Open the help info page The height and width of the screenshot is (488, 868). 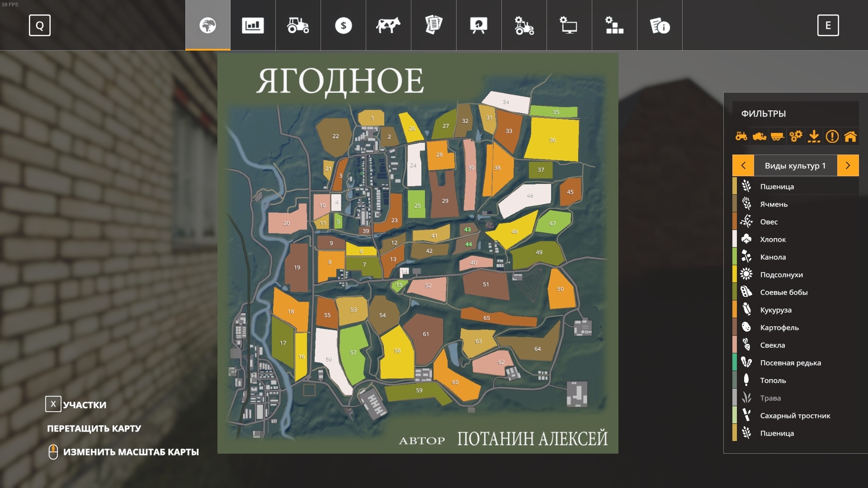click(x=660, y=26)
